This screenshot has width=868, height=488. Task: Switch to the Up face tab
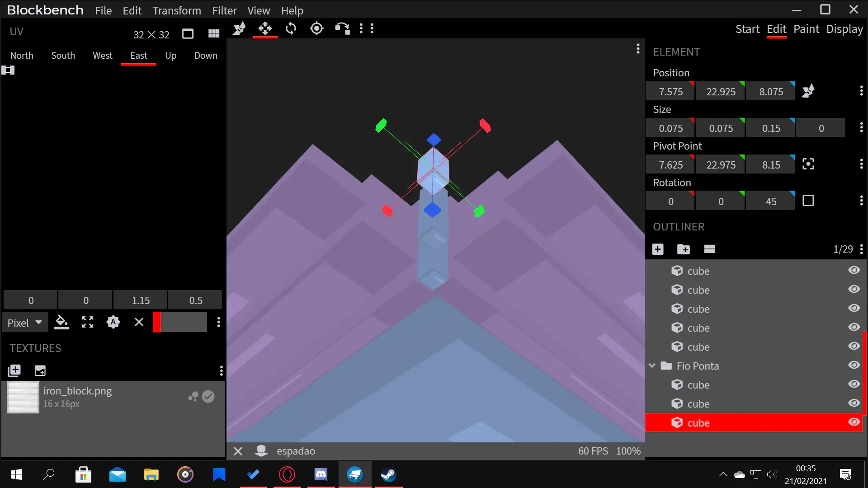click(170, 56)
